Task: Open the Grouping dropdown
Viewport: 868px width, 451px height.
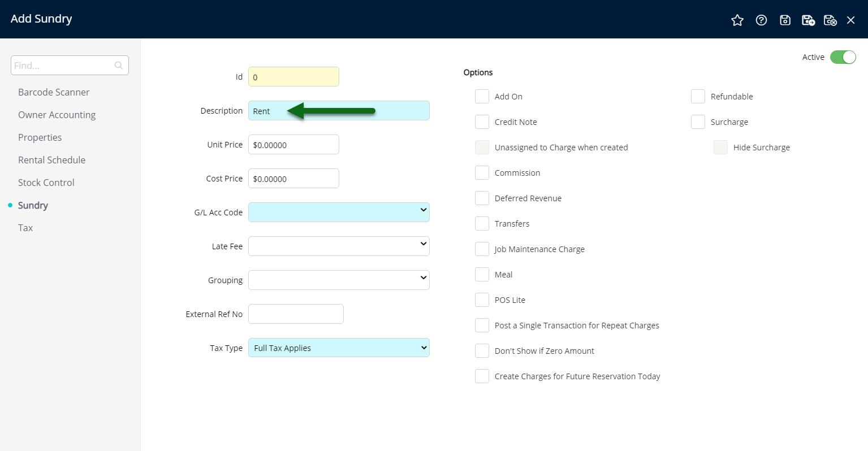Action: click(x=339, y=280)
